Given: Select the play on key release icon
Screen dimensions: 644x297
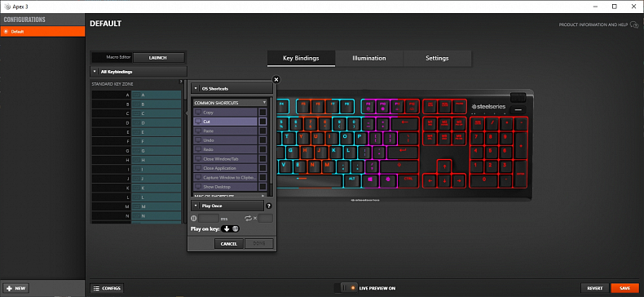Looking at the screenshot, I should [x=236, y=228].
